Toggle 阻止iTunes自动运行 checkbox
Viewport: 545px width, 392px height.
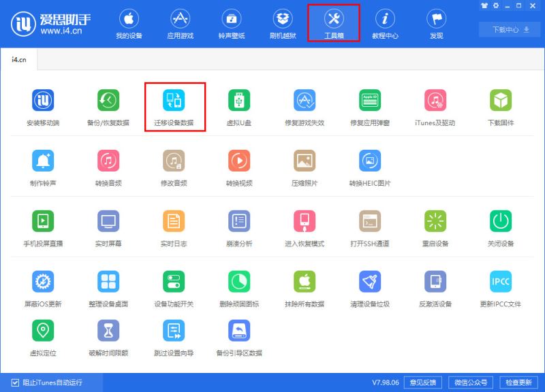tap(15, 382)
